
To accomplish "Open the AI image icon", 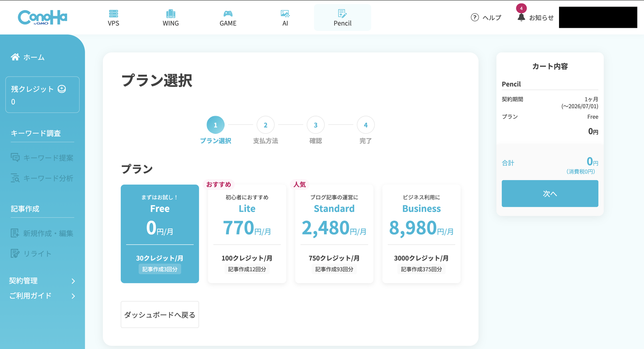I will coord(285,14).
